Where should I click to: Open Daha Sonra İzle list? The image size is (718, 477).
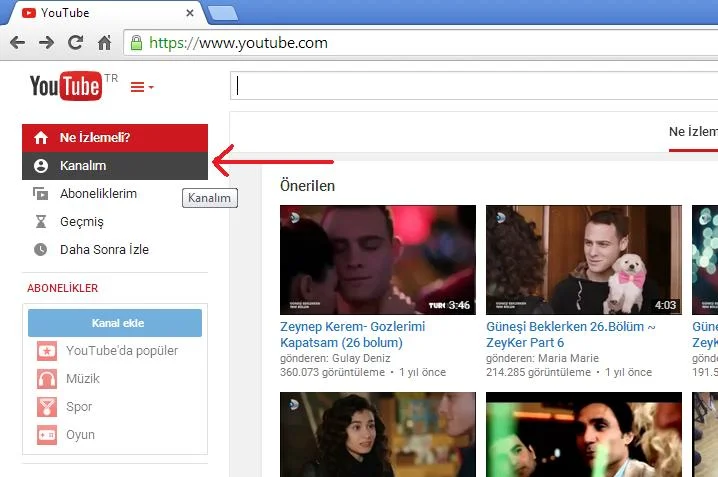104,250
